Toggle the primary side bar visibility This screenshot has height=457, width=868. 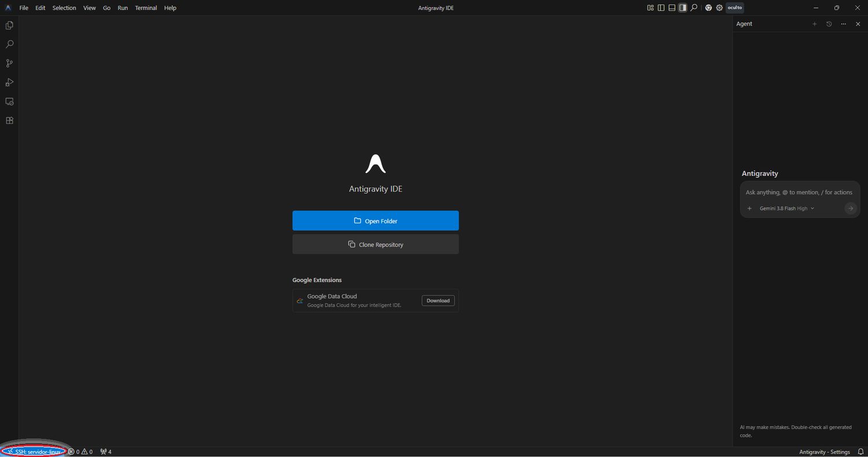[x=661, y=8]
